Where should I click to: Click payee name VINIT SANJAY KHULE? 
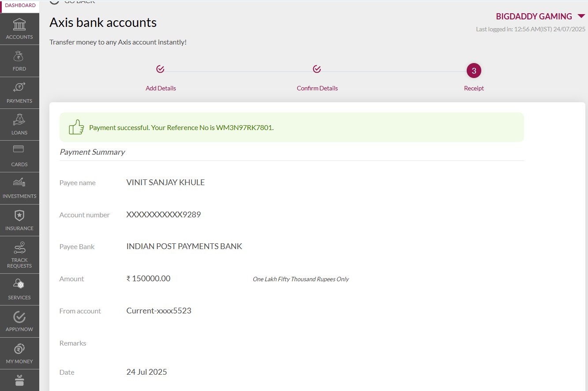(165, 182)
